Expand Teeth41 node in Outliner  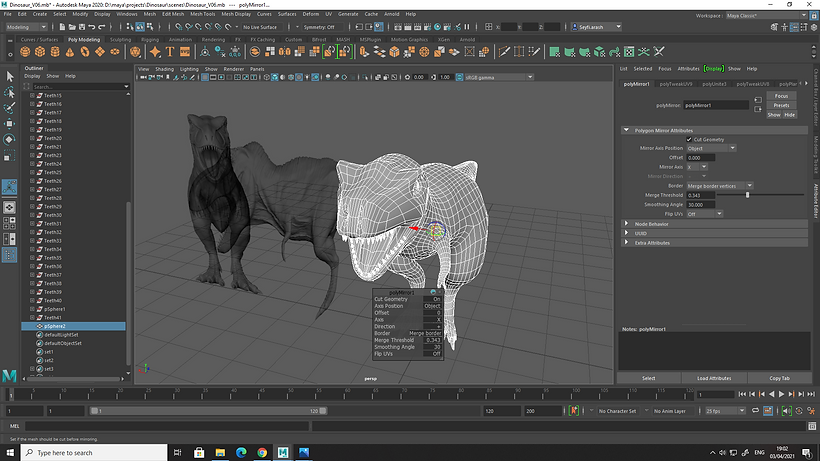32,317
